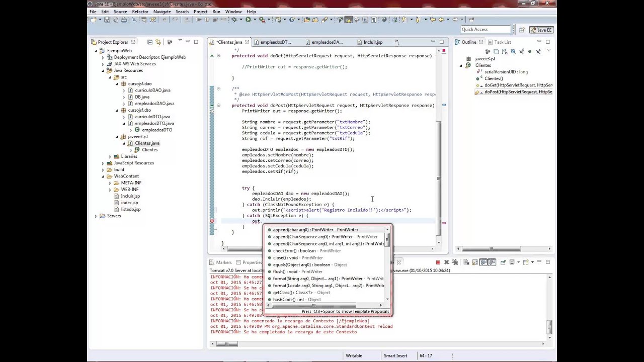
Task: Click Remove All Terminated Launches icon
Action: coord(455,262)
